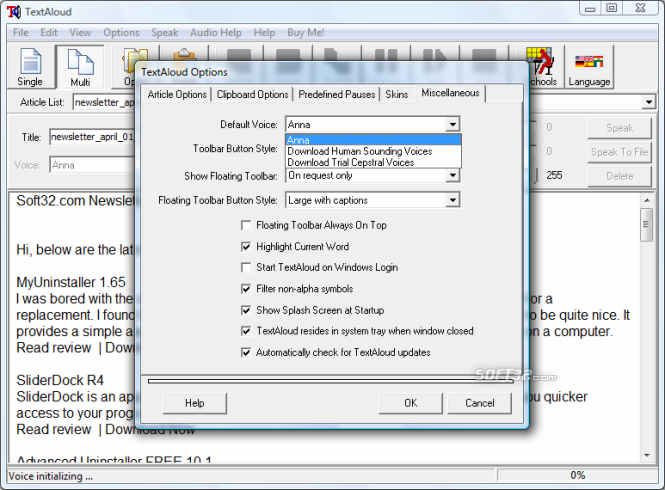Toggle TextAloud resides in system tray option
Screen dimensions: 665x490
coord(246,331)
